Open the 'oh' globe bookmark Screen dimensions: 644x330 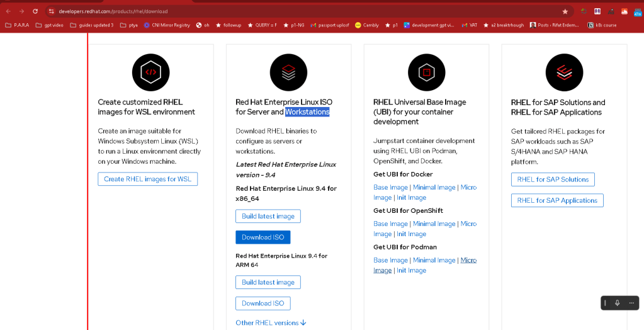pyautogui.click(x=203, y=25)
